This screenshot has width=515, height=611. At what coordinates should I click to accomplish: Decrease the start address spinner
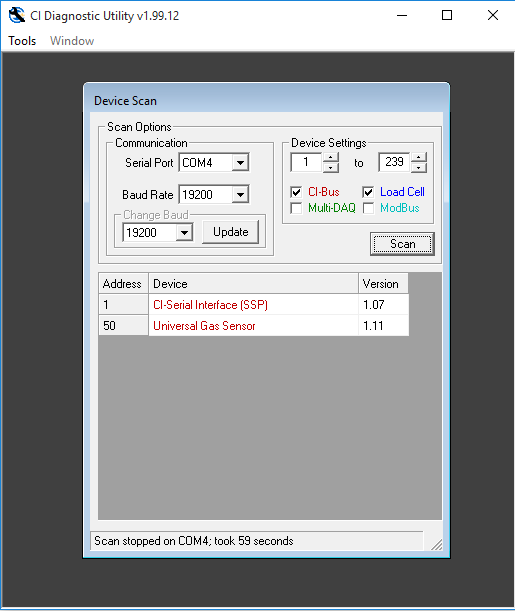[x=330, y=168]
